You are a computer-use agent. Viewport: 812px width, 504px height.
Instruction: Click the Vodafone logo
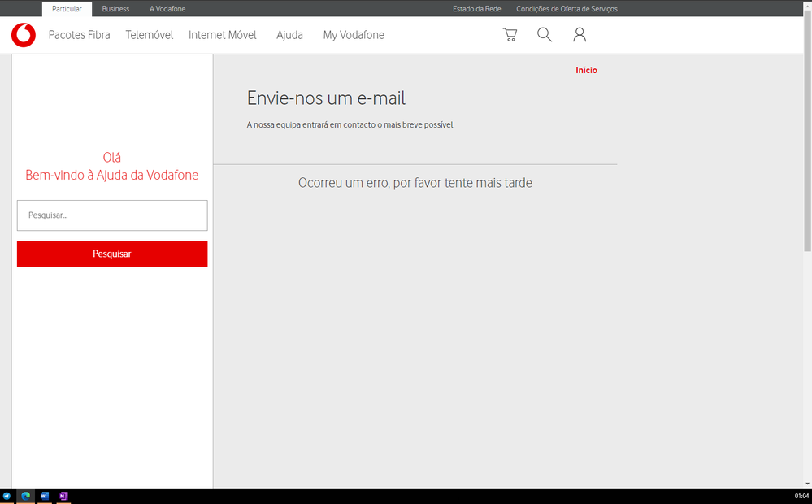pos(24,35)
